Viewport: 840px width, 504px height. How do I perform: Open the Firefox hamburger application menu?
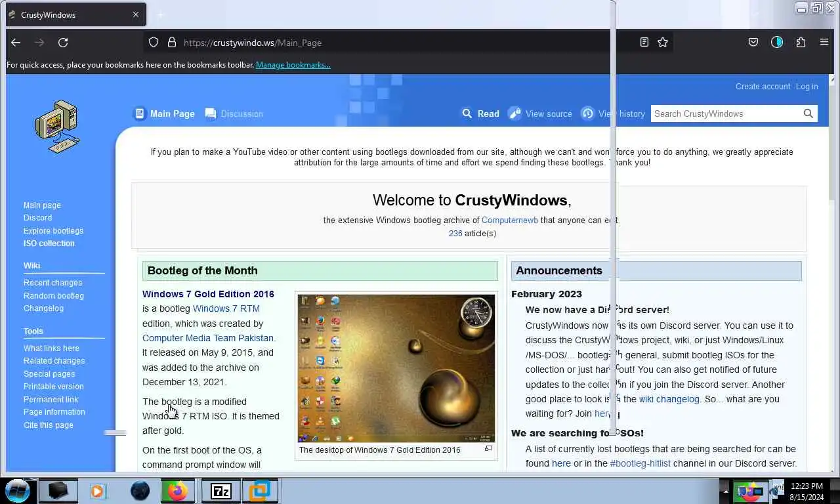824,43
